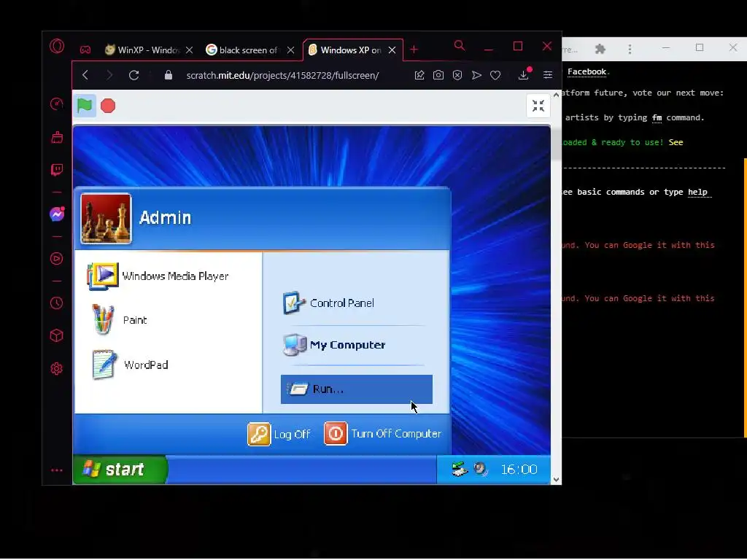Viewport: 747px width, 560px height.
Task: Click the padlock site info icon
Action: pos(169,75)
